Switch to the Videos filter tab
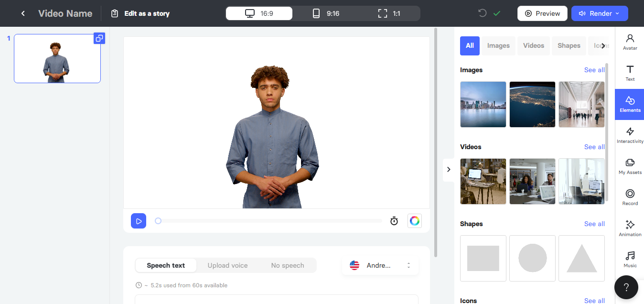Image resolution: width=644 pixels, height=304 pixels. 533,45
